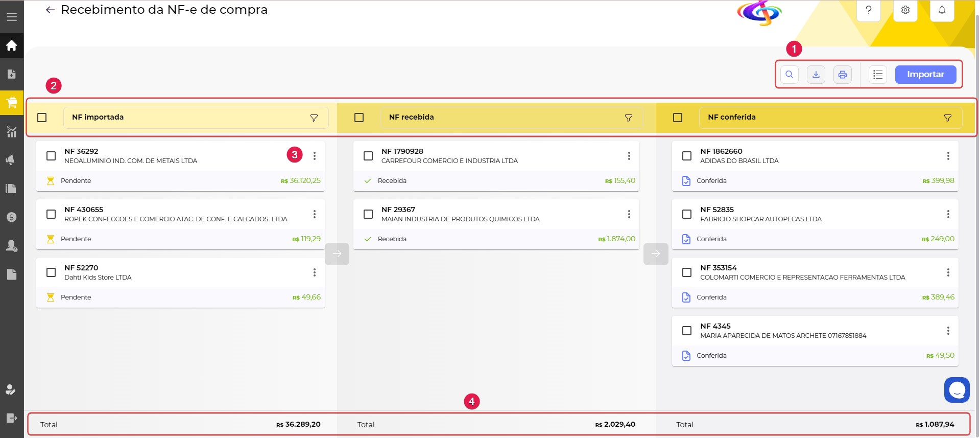Open the settings gear icon
The height and width of the screenshot is (438, 980).
point(905,10)
